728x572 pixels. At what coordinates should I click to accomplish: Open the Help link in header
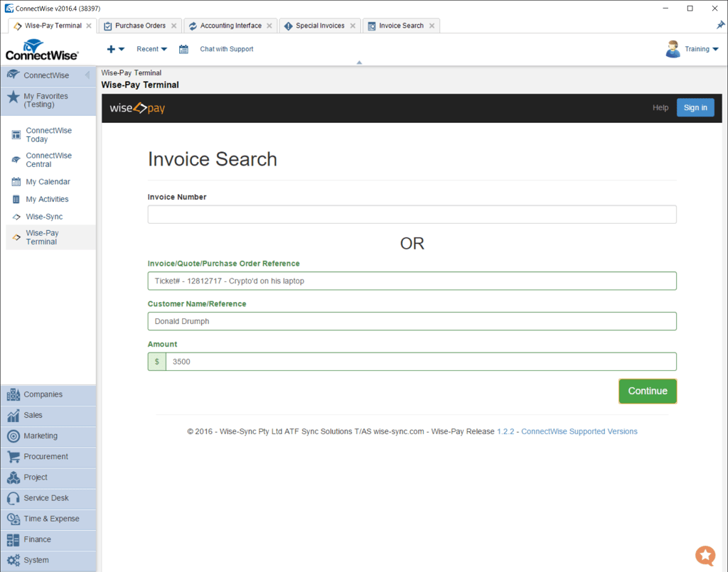(660, 107)
